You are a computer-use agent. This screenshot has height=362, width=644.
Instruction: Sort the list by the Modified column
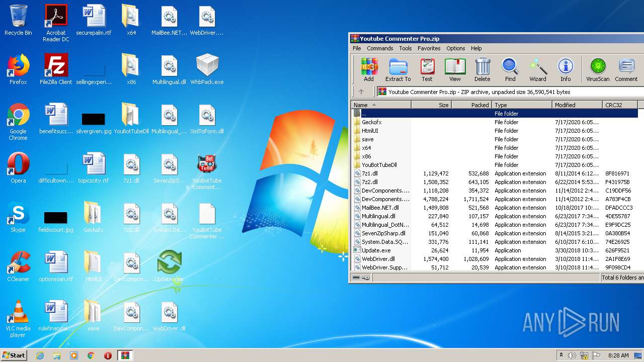(577, 105)
